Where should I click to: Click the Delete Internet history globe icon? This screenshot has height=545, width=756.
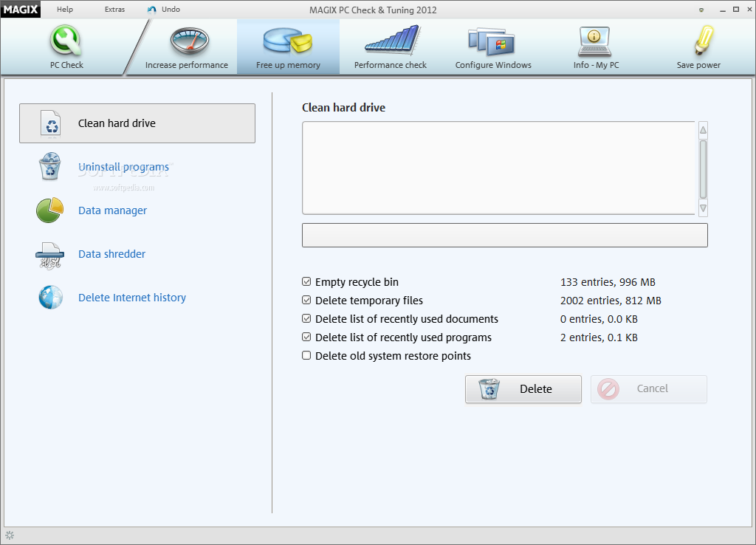pos(51,297)
